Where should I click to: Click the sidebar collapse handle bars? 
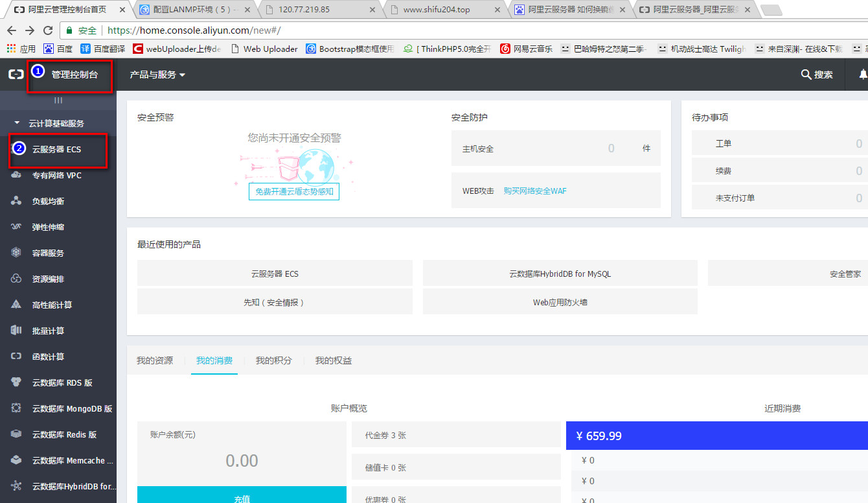[x=58, y=100]
